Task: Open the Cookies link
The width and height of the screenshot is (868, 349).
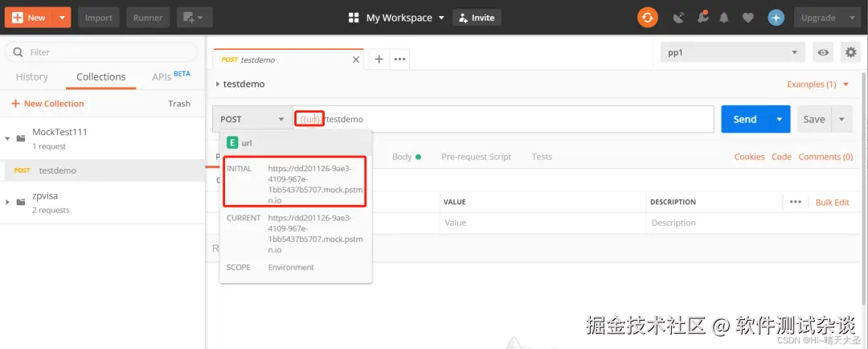Action: coord(749,157)
